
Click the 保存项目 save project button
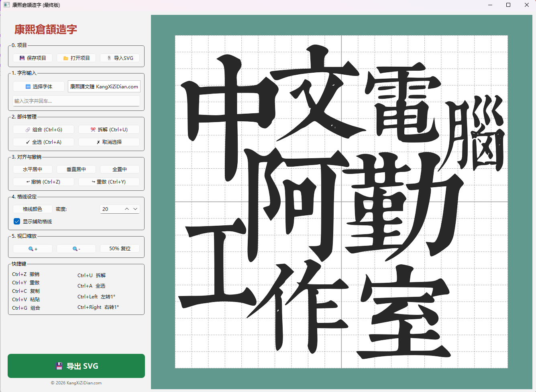point(33,58)
